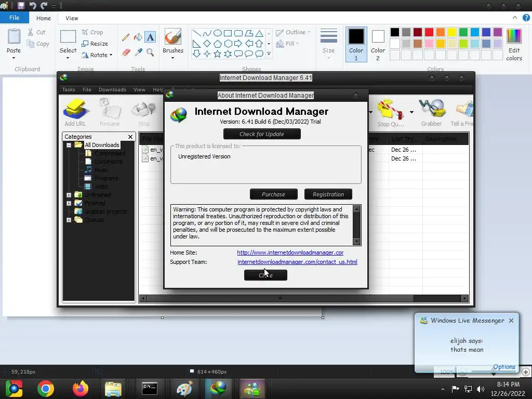The width and height of the screenshot is (532, 399).
Task: Expand the Unfinished category node
Action: click(69, 195)
